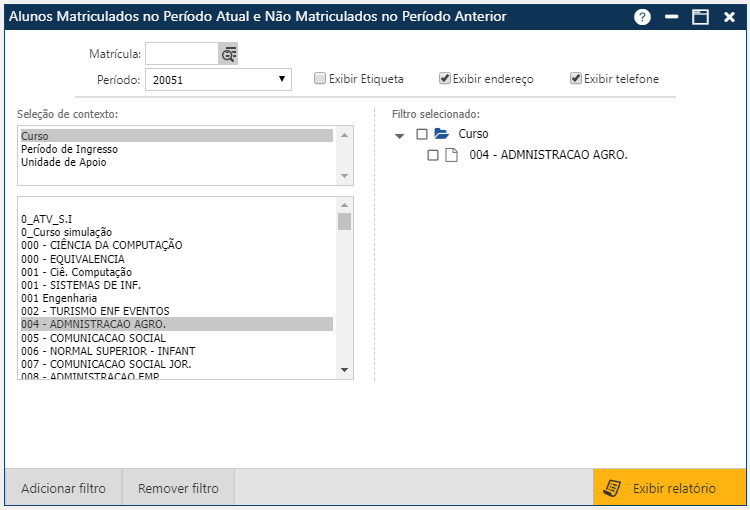Minimize the report window
This screenshot has height=510, width=750.
tap(672, 17)
